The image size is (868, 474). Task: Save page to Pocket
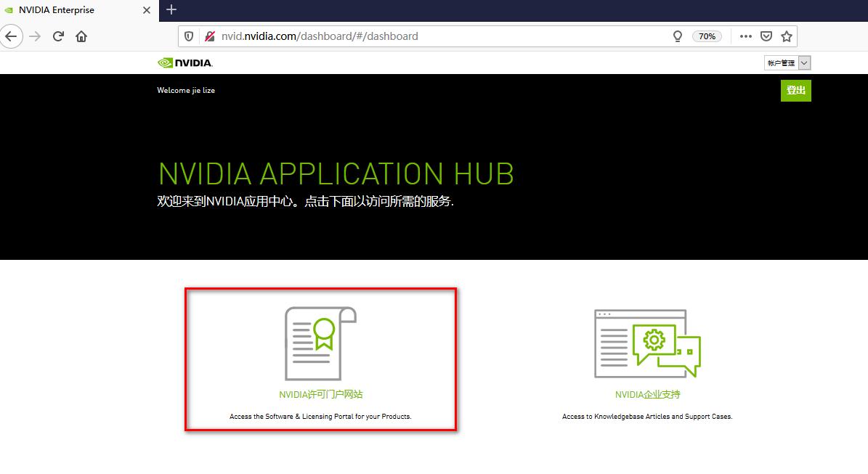point(766,36)
